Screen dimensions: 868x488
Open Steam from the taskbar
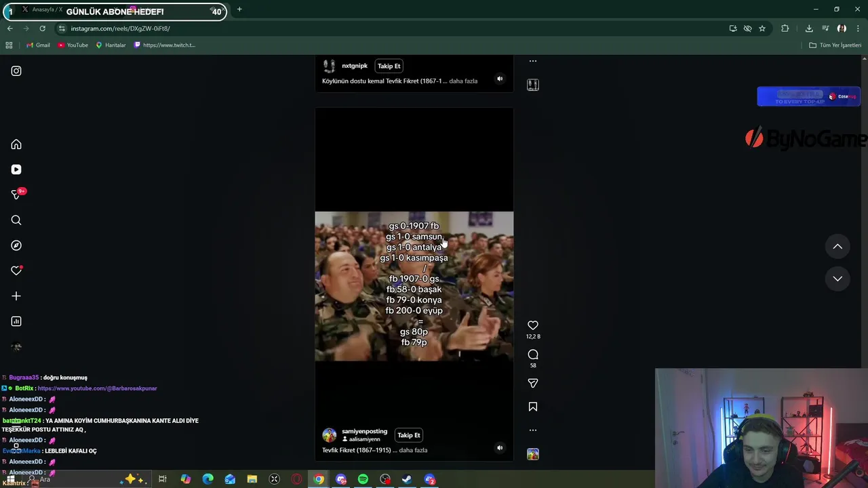[407, 480]
